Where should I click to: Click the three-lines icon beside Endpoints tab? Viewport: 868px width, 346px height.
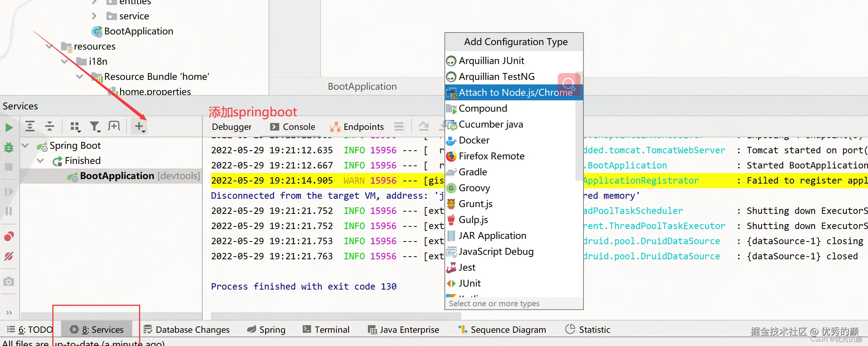click(399, 126)
